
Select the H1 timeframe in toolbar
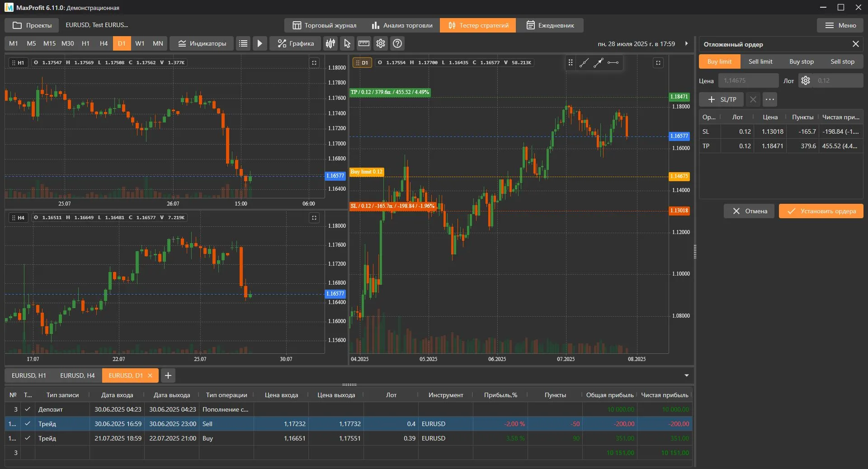(x=85, y=43)
